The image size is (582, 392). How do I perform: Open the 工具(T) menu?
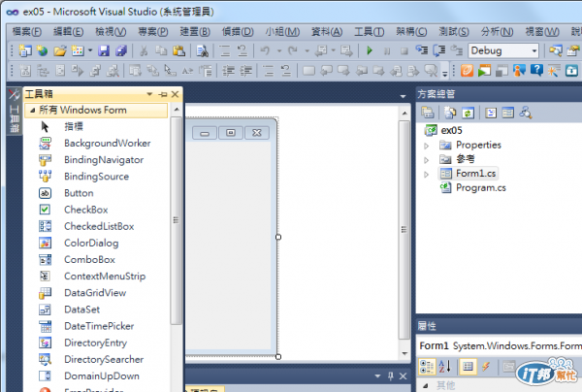[369, 32]
